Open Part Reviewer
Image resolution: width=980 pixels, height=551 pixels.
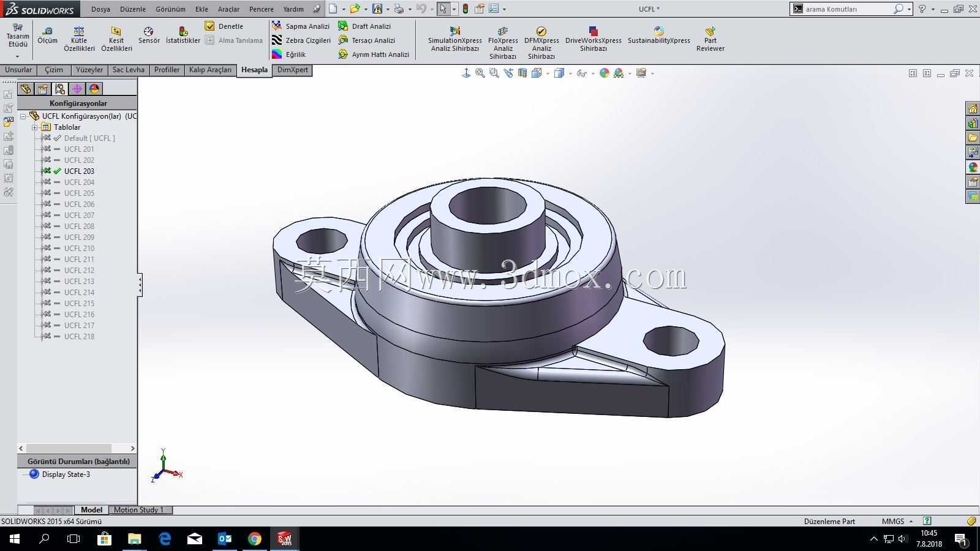[x=710, y=39]
